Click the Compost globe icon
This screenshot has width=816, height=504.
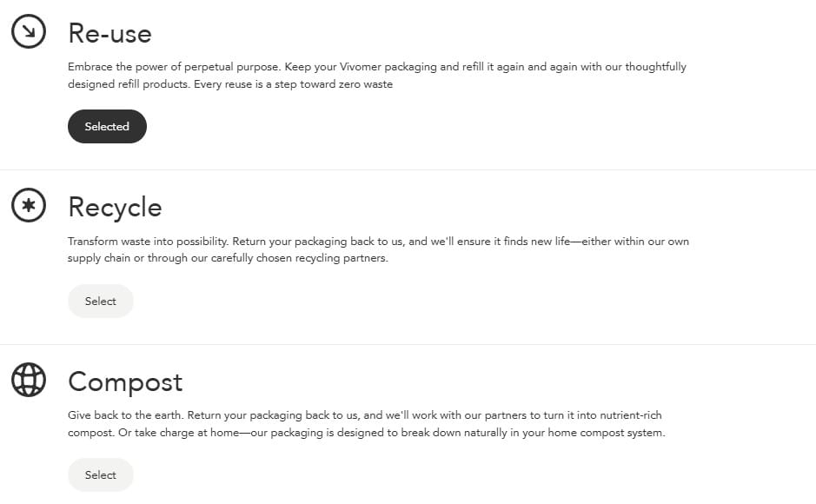(x=29, y=380)
